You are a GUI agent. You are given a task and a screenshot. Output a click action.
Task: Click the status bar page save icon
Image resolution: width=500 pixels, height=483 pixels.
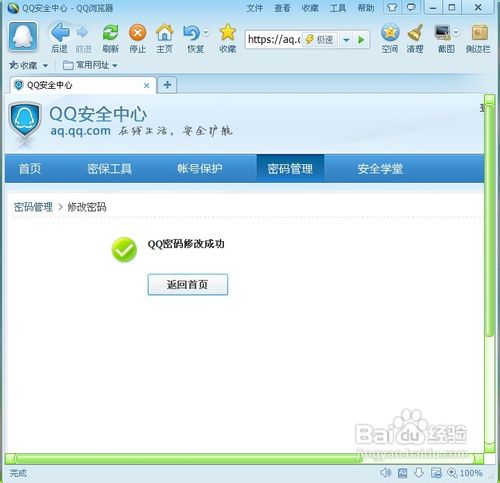point(436,473)
